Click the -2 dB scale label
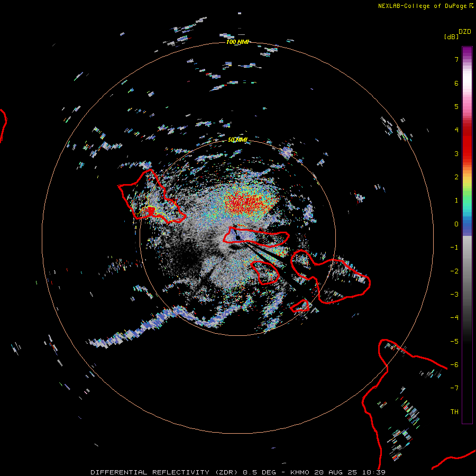This screenshot has height=476, width=476. point(454,271)
